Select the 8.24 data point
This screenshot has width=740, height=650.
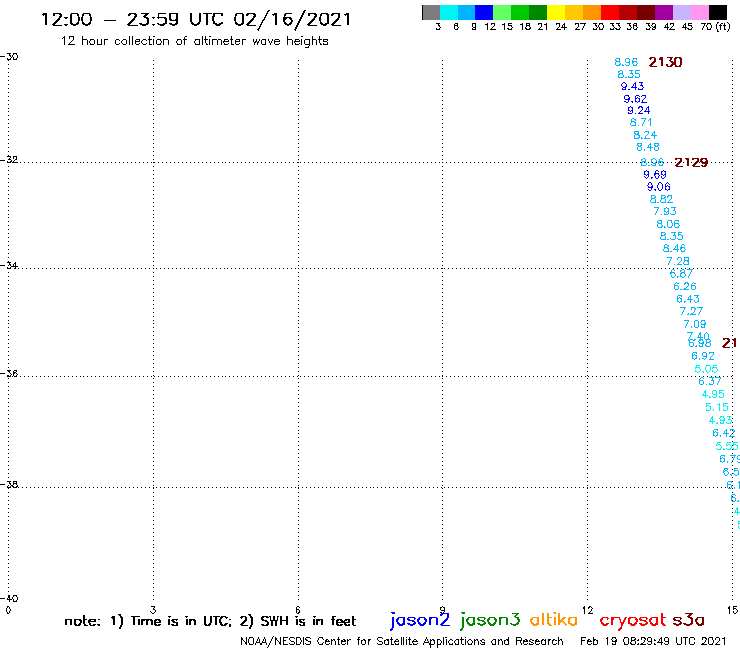tap(645, 135)
